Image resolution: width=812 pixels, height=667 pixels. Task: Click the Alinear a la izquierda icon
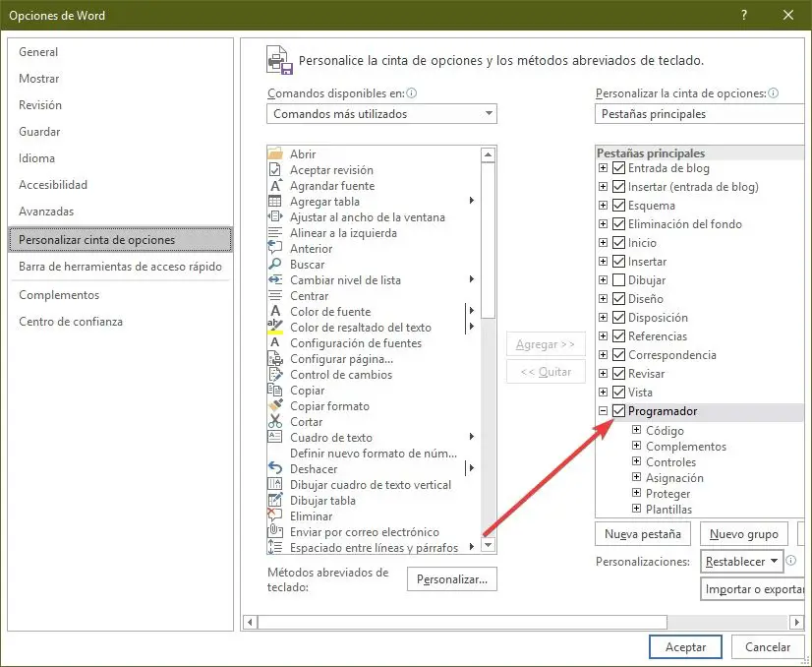275,233
